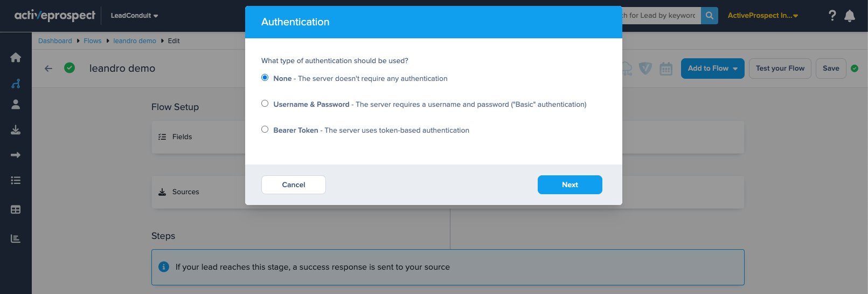Click the Test your Flow button
This screenshot has height=294, width=868.
click(x=780, y=69)
